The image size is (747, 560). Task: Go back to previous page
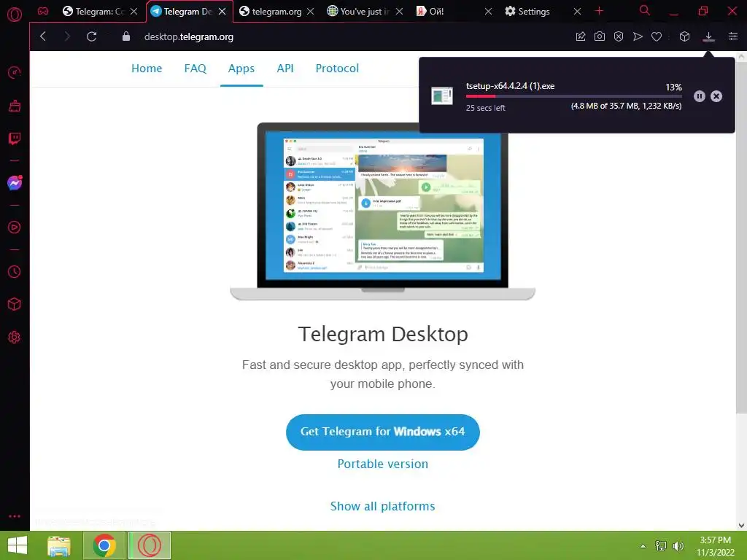pos(43,36)
